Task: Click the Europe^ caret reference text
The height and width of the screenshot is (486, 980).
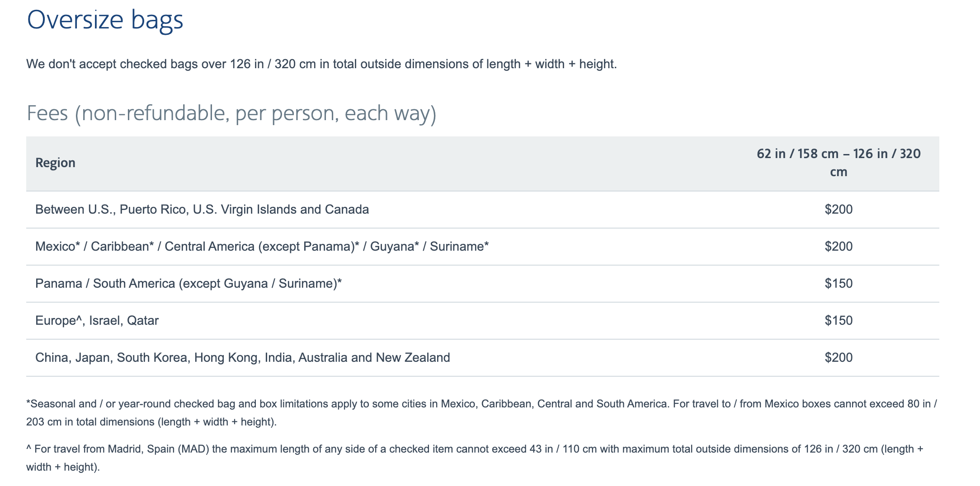Action: pyautogui.click(x=59, y=321)
